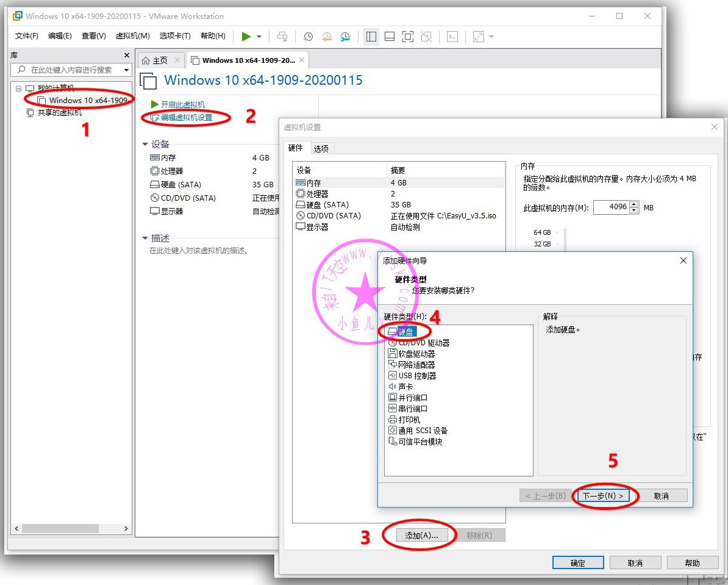The width and height of the screenshot is (728, 585).
Task: Select USB 控制器 hardware type
Action: tap(412, 375)
